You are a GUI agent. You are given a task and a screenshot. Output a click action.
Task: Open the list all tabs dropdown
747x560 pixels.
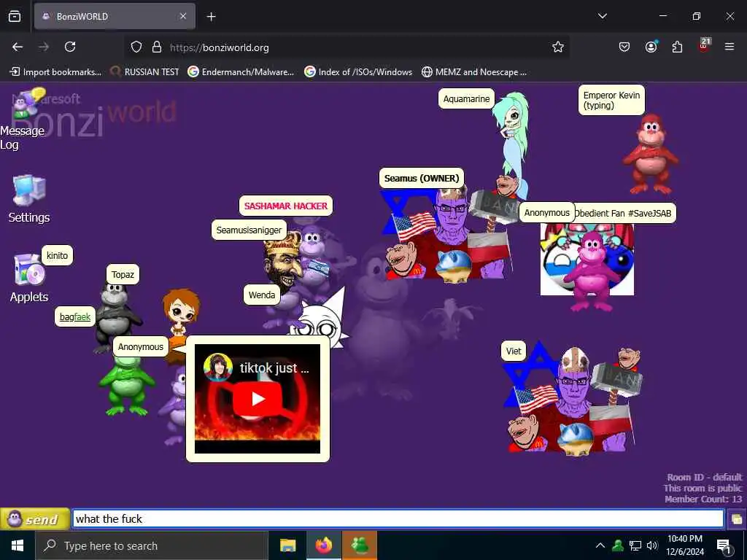[602, 16]
